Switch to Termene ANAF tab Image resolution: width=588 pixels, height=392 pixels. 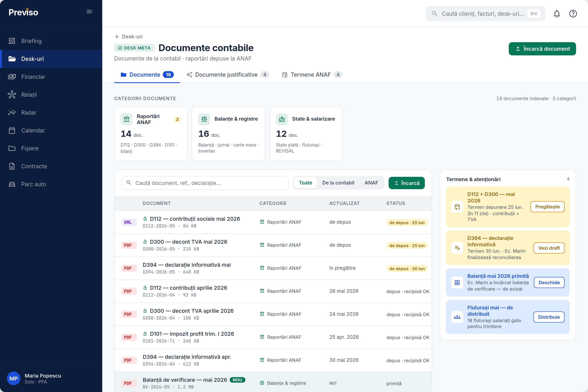coord(312,75)
